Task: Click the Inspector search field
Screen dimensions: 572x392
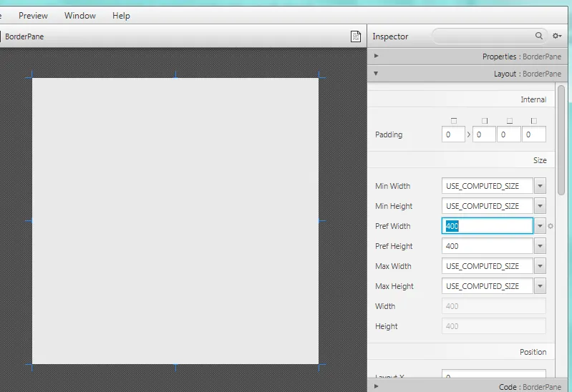Action: [x=489, y=36]
